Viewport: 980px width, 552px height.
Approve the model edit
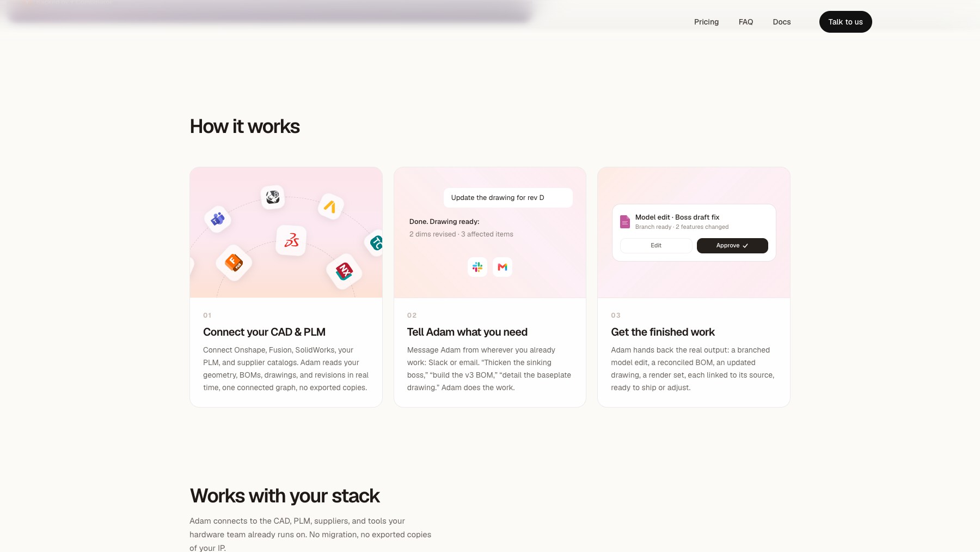pyautogui.click(x=732, y=246)
